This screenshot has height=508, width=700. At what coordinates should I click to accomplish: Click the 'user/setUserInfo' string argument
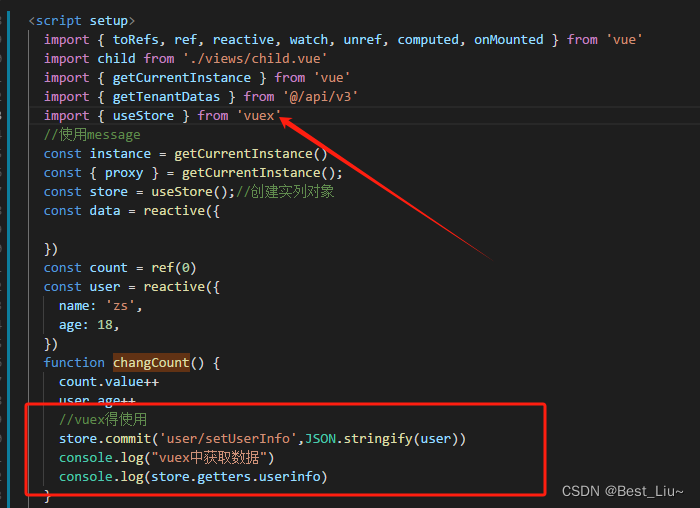pos(229,439)
